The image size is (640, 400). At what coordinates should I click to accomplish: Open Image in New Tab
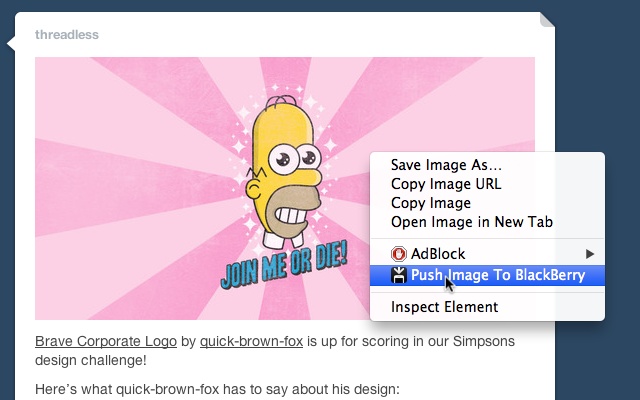[487, 222]
